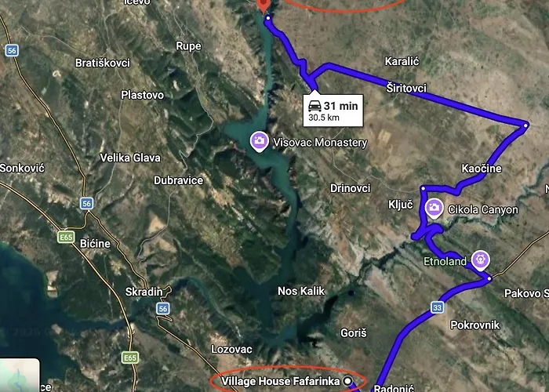Click the Visovac Monastery camera pin
This screenshot has height=392, width=549.
click(259, 141)
